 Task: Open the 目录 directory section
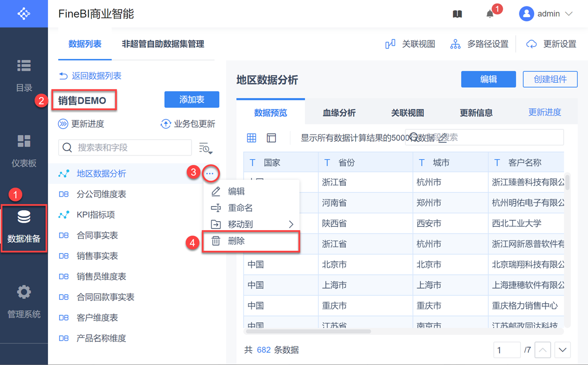pyautogui.click(x=24, y=75)
